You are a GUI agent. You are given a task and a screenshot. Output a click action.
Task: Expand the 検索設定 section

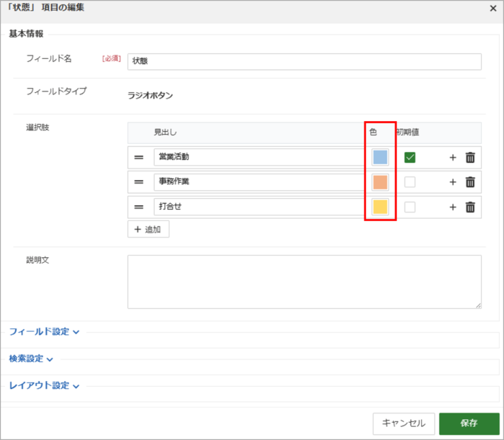(31, 359)
